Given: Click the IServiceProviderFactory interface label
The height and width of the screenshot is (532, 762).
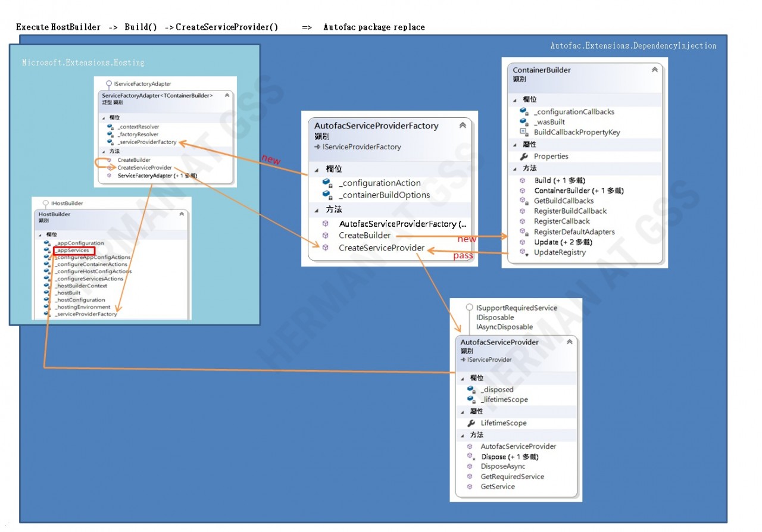Looking at the screenshot, I should click(x=362, y=147).
